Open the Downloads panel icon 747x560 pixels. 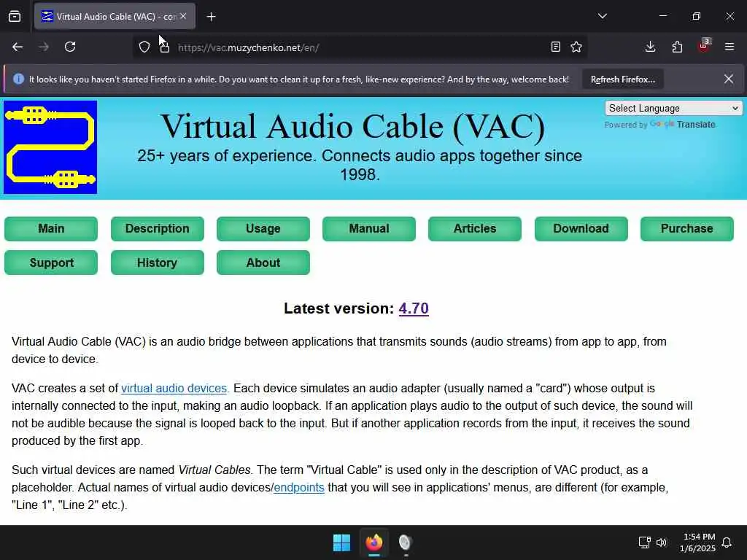650,47
